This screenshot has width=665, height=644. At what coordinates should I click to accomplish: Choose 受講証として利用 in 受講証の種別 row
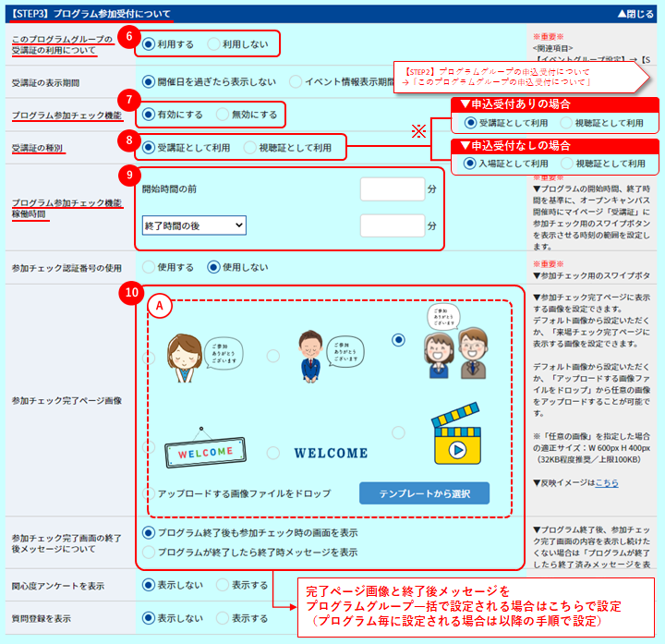click(149, 147)
